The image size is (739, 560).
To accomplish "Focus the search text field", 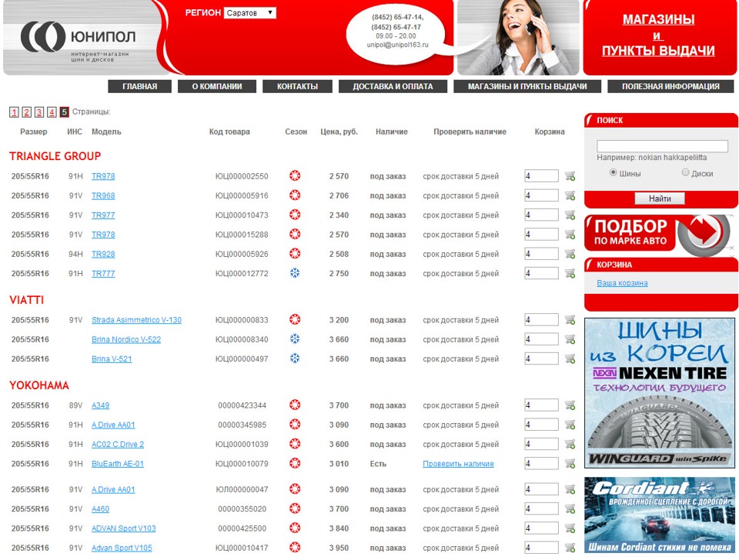I will pos(662,146).
